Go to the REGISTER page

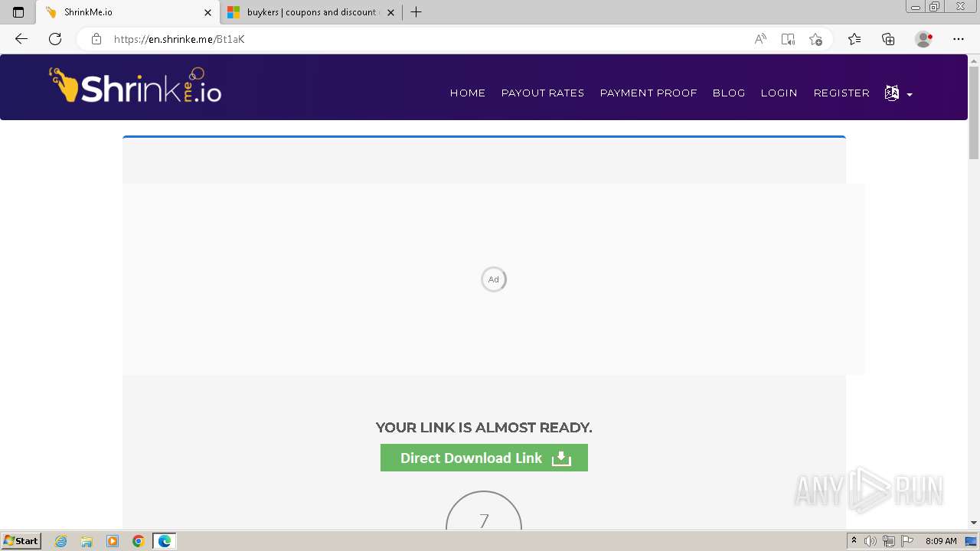pyautogui.click(x=841, y=93)
